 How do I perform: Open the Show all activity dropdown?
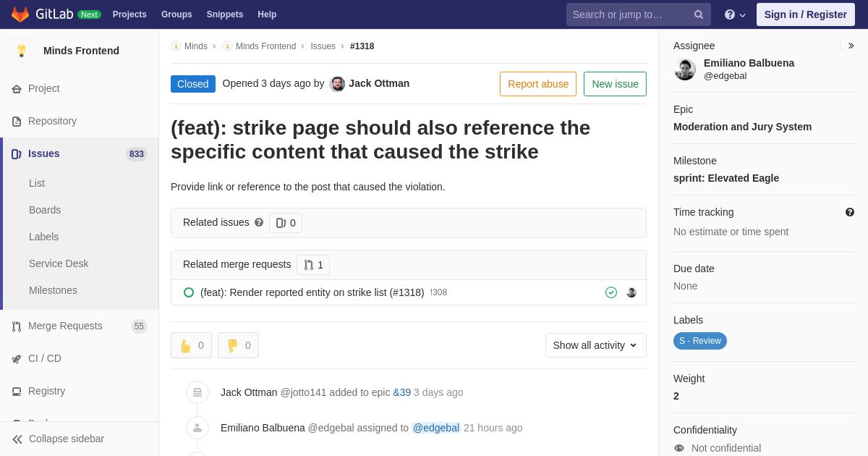(595, 345)
